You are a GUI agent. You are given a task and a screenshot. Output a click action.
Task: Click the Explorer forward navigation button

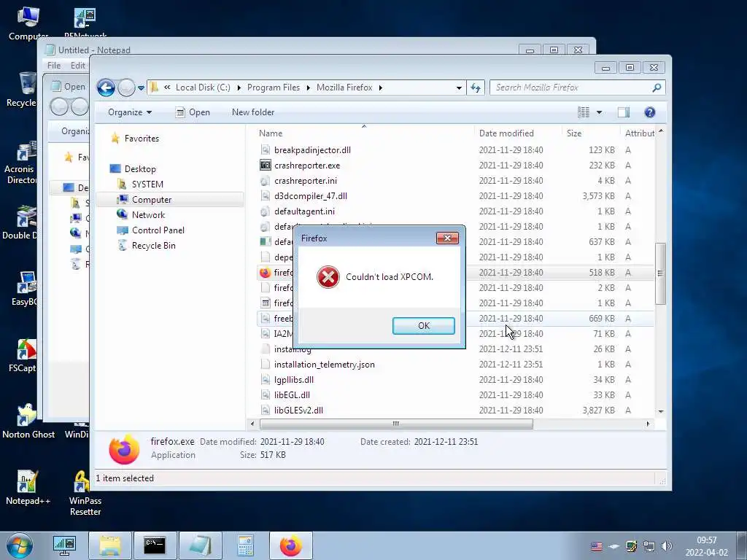pos(126,87)
